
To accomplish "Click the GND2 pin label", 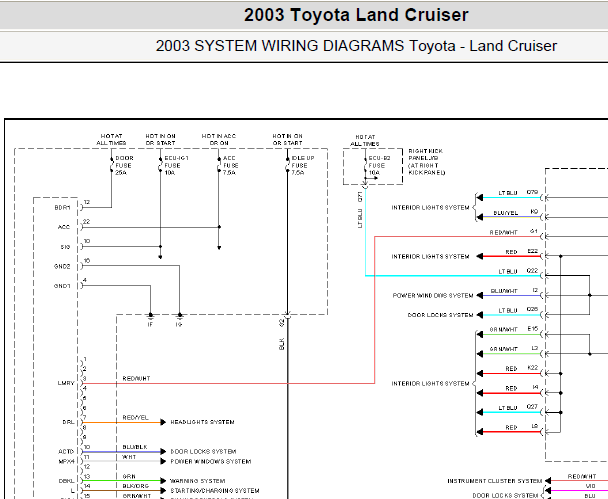I will pos(62,266).
